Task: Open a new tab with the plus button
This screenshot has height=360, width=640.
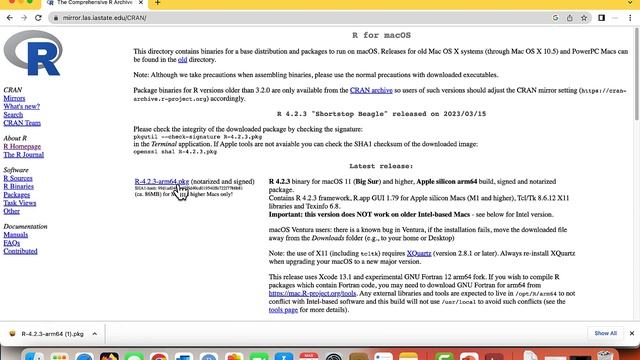Action: click(158, 3)
